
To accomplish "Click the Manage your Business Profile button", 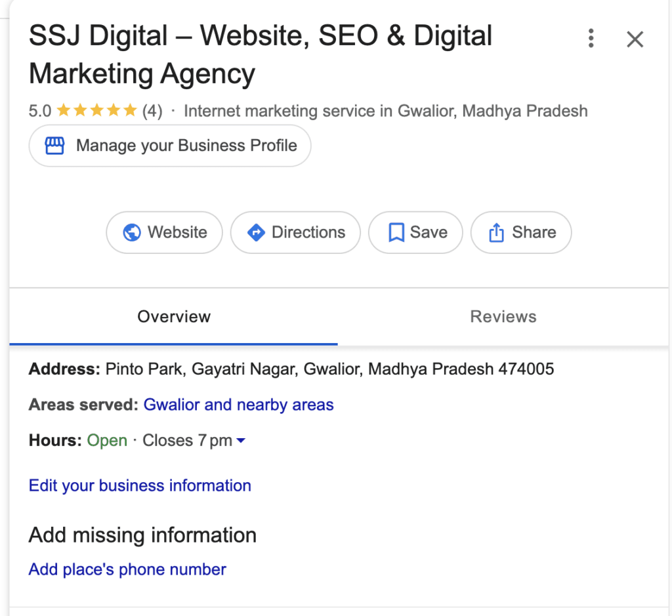I will pos(169,145).
